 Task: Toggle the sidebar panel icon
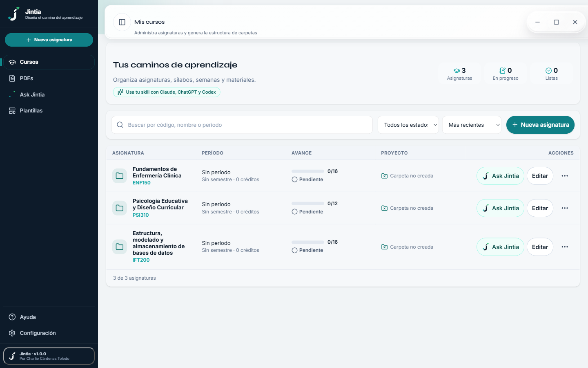click(122, 22)
